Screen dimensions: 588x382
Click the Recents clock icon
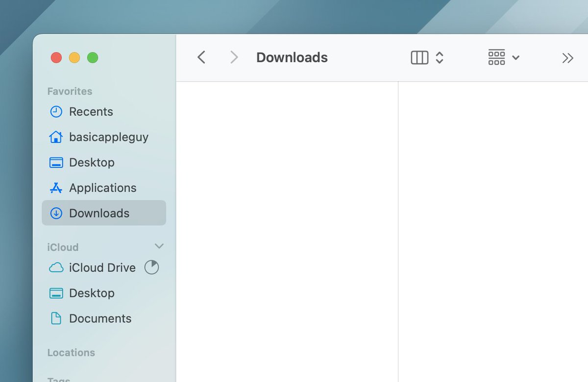pos(56,112)
